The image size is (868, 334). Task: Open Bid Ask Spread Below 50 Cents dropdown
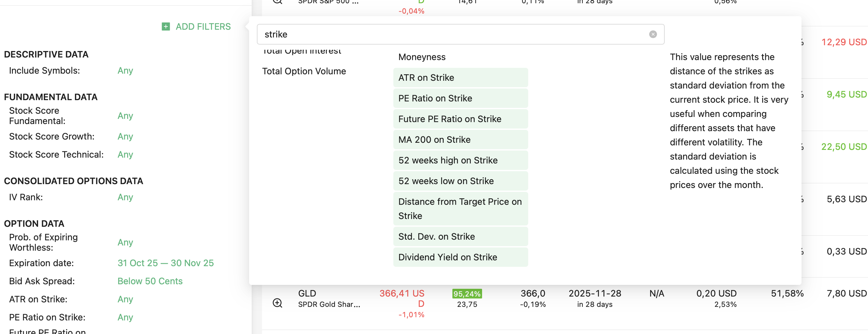pos(150,281)
